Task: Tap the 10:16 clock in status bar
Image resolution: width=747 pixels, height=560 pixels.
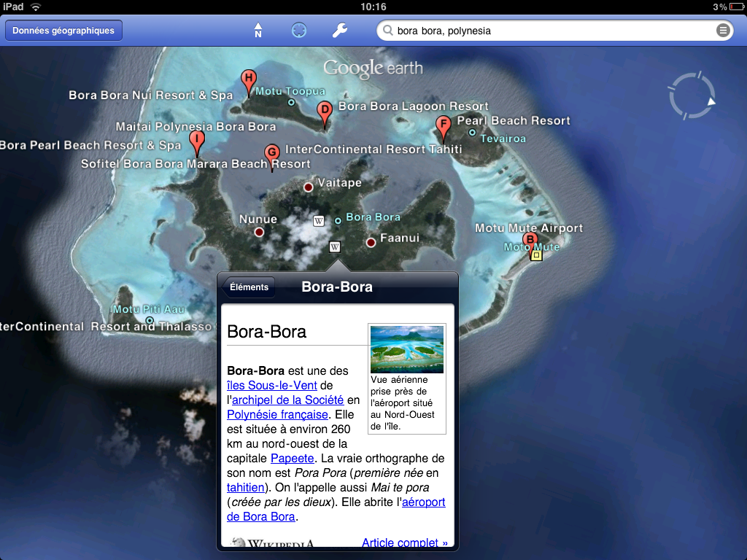Action: click(373, 7)
